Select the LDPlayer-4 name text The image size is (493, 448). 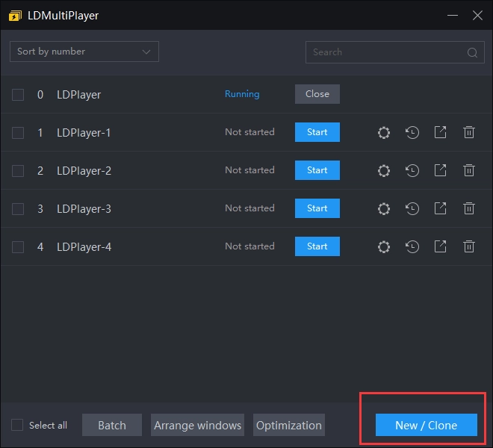click(84, 247)
